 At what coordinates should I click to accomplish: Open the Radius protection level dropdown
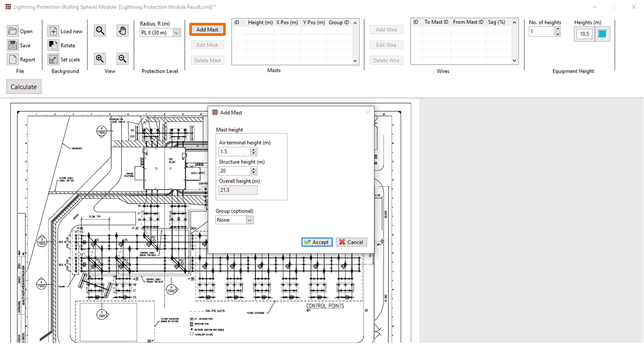pyautogui.click(x=176, y=33)
